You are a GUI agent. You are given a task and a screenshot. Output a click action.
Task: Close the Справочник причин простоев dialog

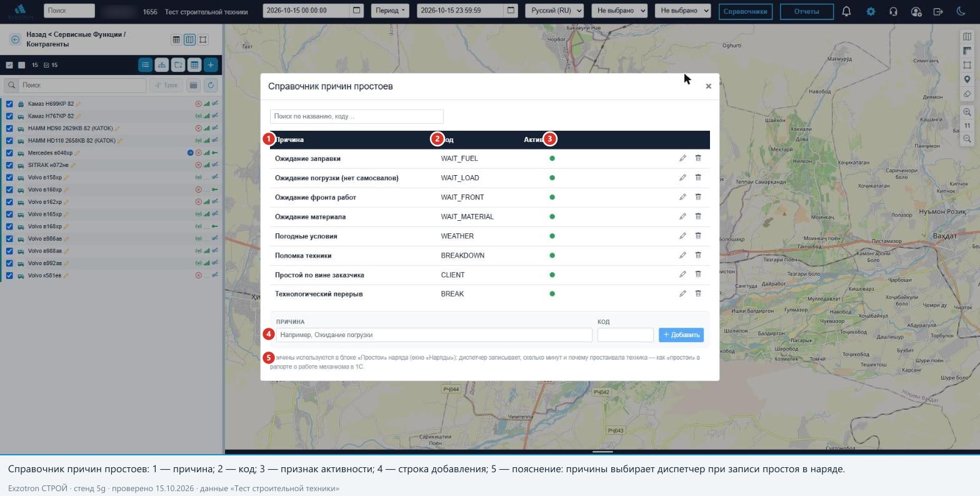coord(708,86)
